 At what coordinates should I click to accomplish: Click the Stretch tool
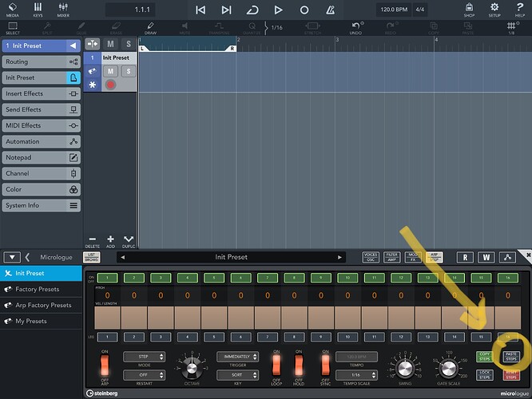[x=312, y=28]
